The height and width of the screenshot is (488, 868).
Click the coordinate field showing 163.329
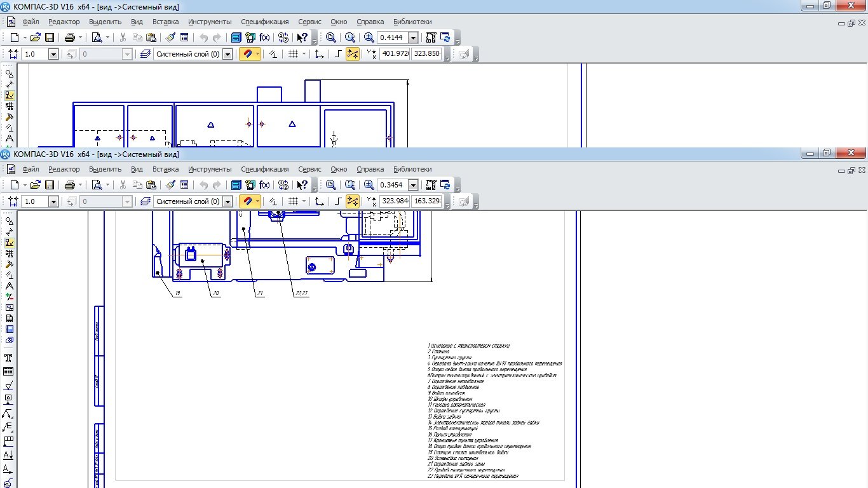426,201
